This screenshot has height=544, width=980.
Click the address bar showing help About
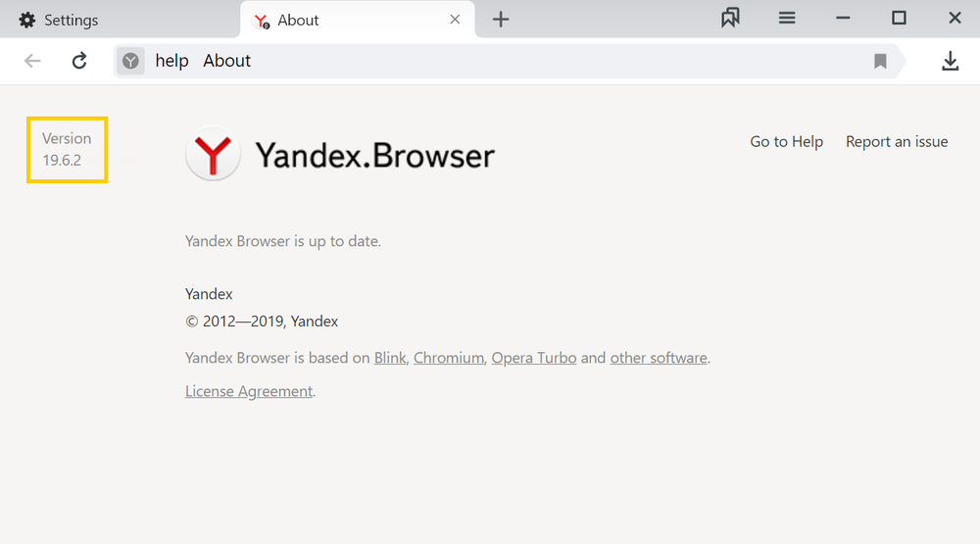tap(490, 61)
